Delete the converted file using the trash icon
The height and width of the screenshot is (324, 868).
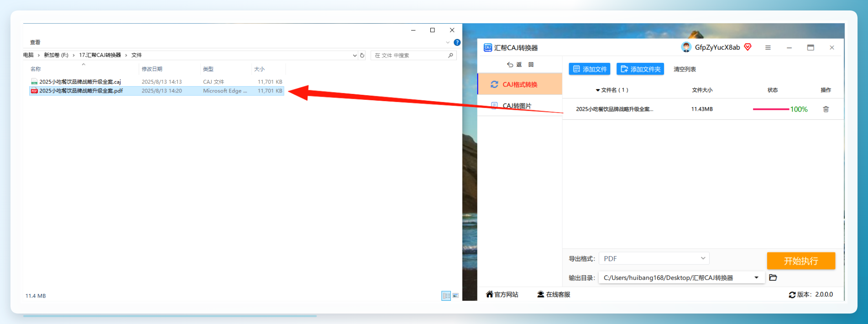click(x=826, y=109)
